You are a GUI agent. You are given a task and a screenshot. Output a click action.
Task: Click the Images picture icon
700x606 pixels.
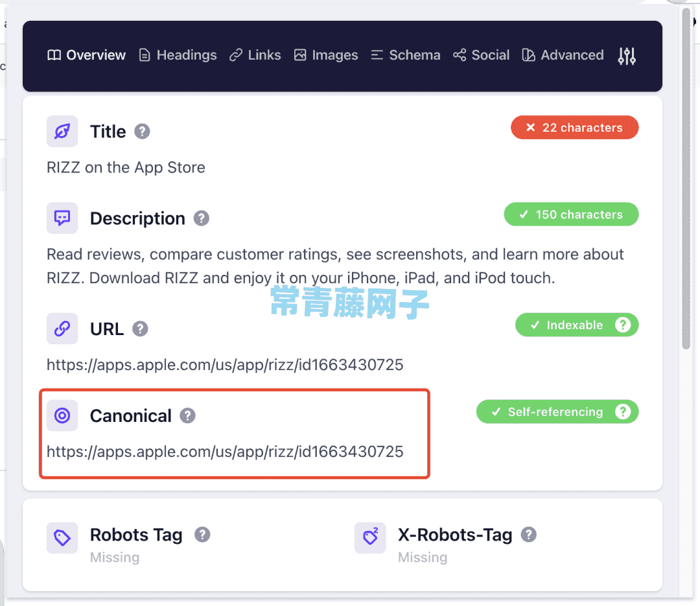(300, 55)
